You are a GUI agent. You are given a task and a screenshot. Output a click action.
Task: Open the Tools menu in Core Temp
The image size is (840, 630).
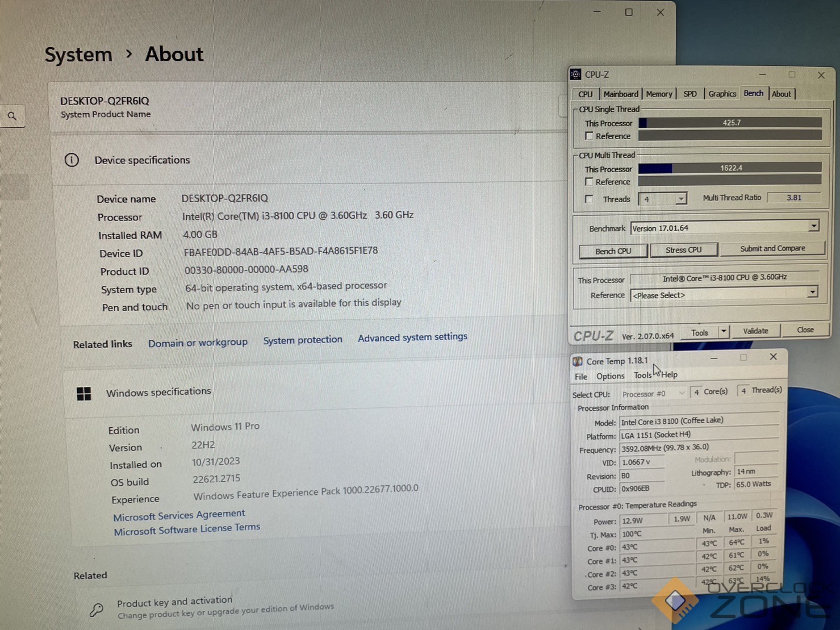pyautogui.click(x=642, y=376)
